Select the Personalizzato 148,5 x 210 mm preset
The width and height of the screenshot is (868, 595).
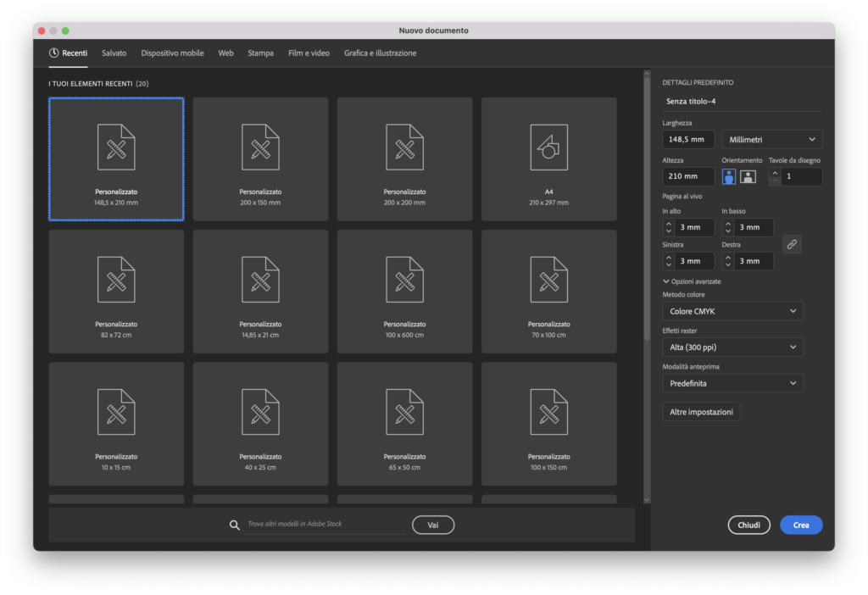point(116,158)
